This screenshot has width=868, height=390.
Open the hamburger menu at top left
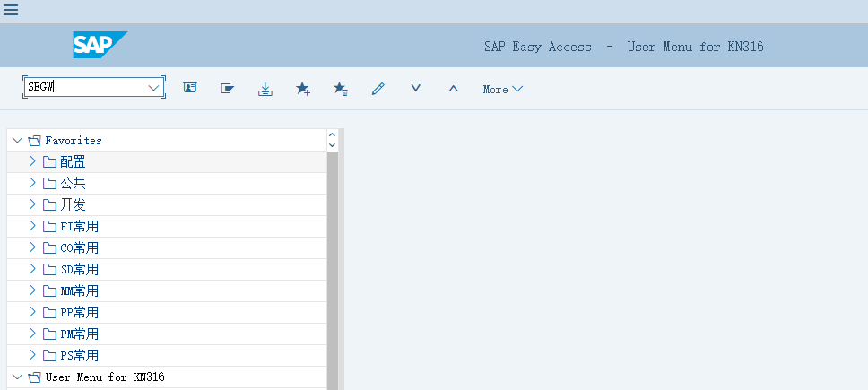tap(11, 10)
